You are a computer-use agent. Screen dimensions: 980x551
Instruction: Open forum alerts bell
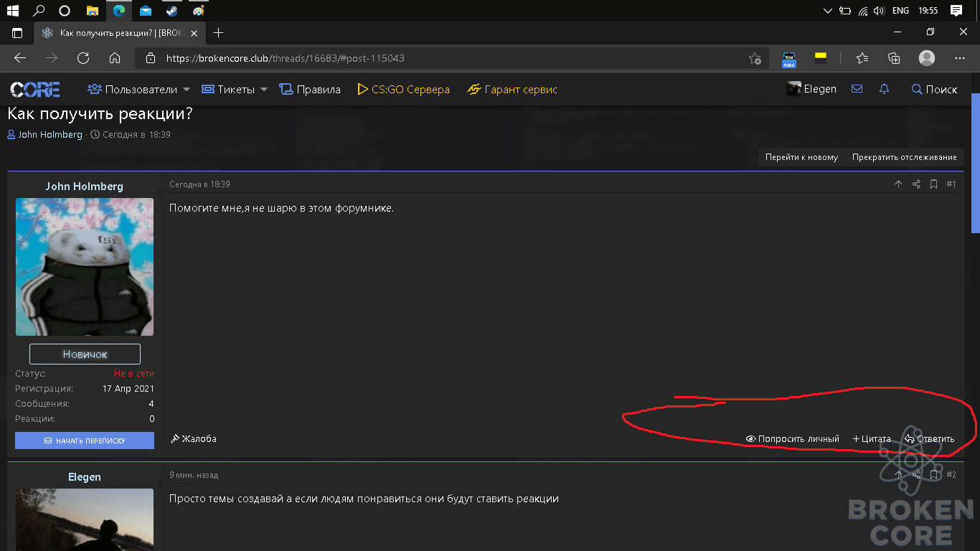[884, 89]
